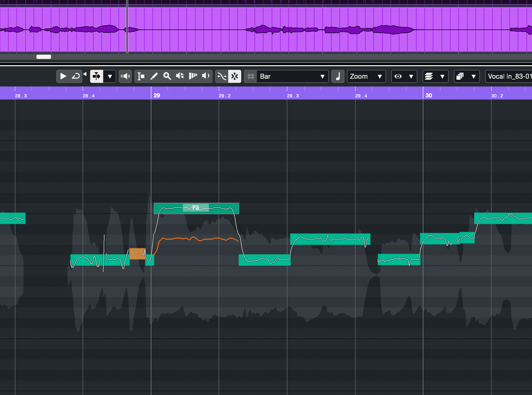Screen dimensions: 532x395
Task: Open the dropdown arrow beside eye icon
Action: pos(411,77)
